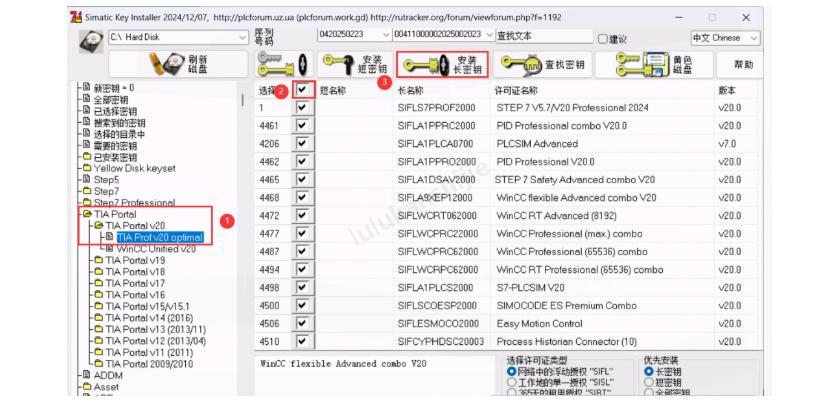Select the Step5 tree item
The width and height of the screenshot is (839, 403).
106,180
